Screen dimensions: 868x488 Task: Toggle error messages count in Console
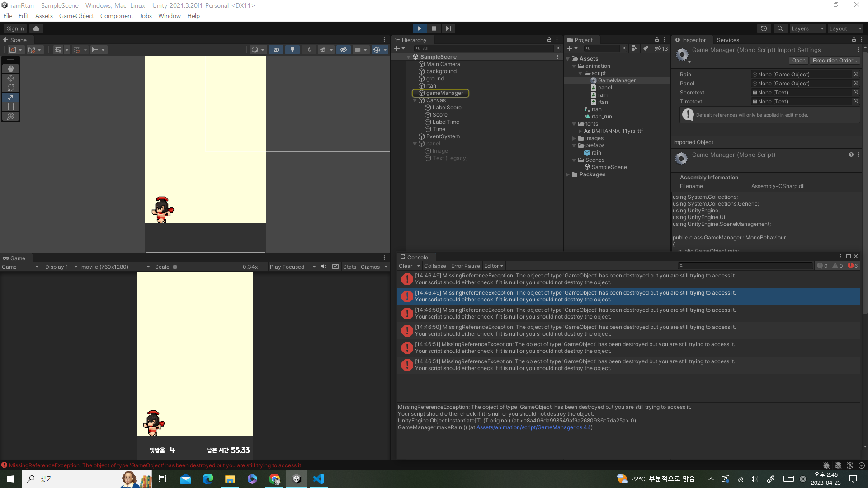click(x=853, y=266)
